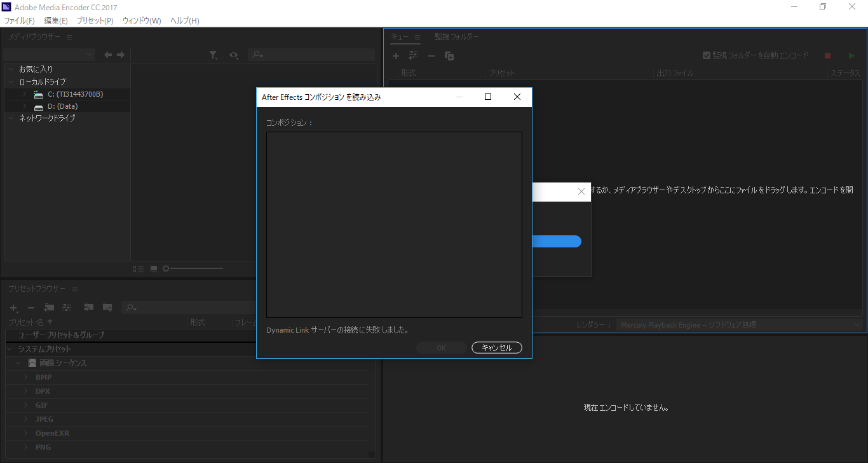Open the プリセットブラウザー panel menu icon

(x=75, y=289)
